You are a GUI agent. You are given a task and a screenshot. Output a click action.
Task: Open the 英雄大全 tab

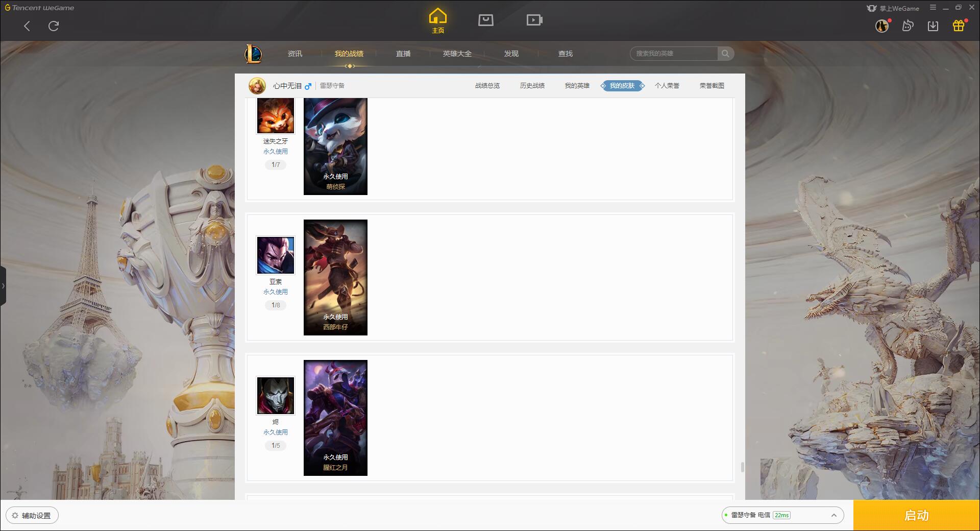pos(457,54)
